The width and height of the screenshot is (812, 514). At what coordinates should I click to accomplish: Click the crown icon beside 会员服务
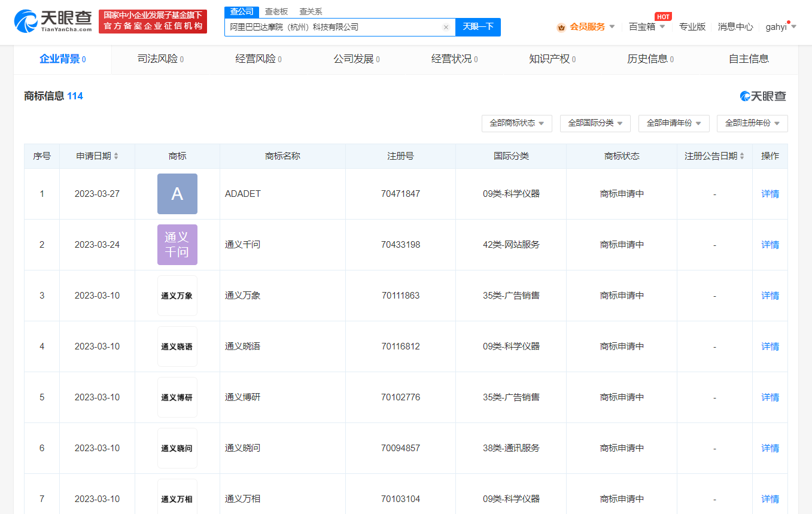[561, 27]
